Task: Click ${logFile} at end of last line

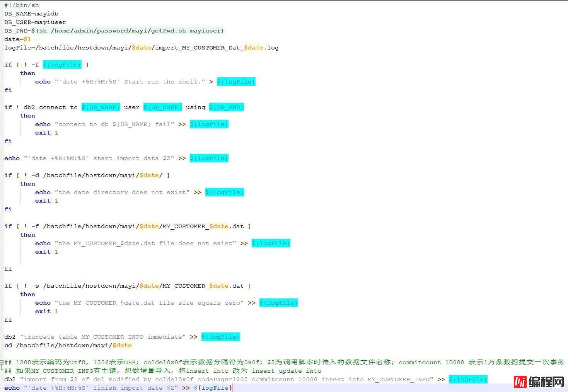Action: coord(213,388)
